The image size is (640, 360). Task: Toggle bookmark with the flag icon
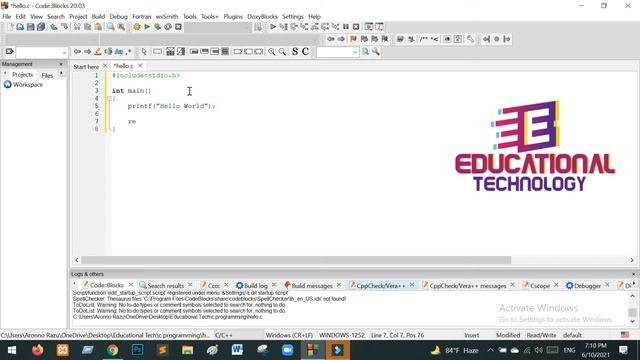coord(353,39)
